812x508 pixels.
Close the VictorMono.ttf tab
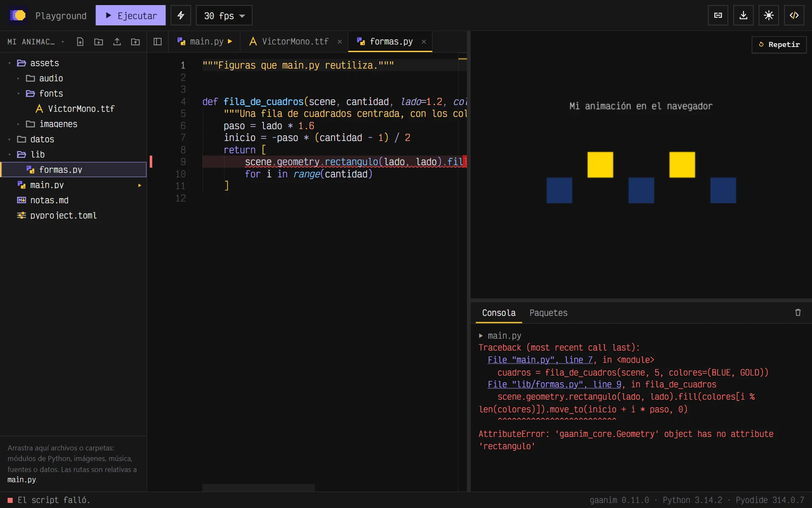[x=340, y=41]
